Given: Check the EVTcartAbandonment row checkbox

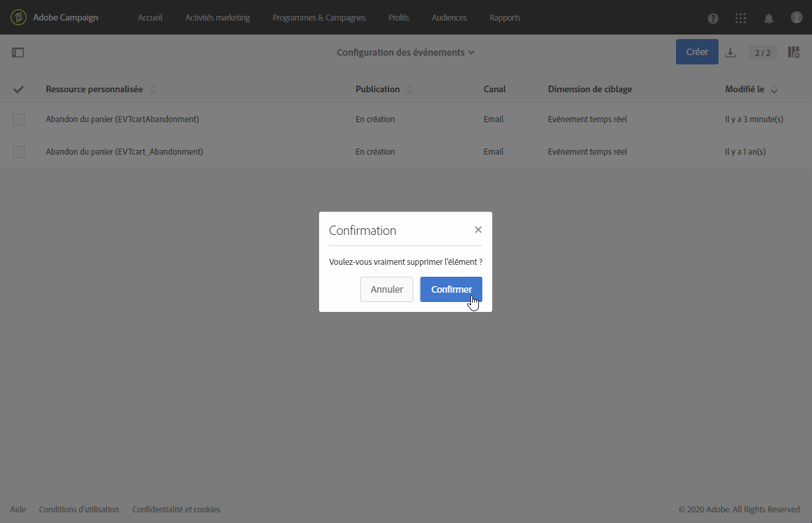Looking at the screenshot, I should click(19, 119).
